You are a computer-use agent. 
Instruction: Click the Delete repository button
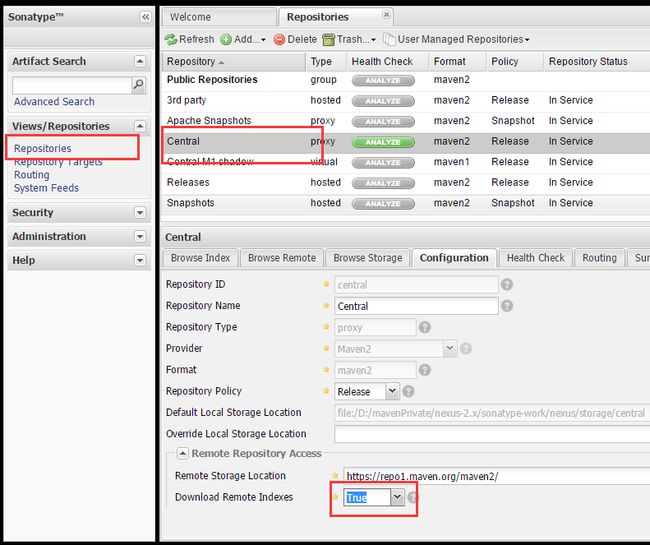[295, 39]
